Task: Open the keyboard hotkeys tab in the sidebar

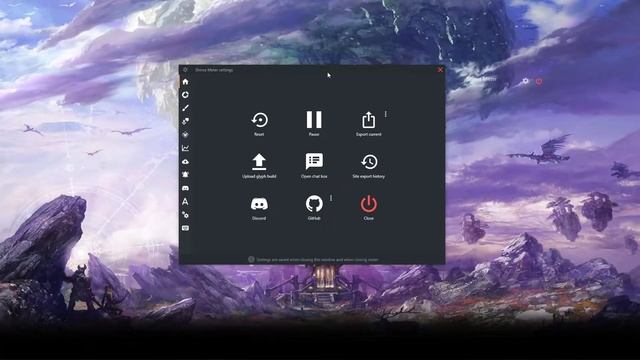Action: [185, 228]
